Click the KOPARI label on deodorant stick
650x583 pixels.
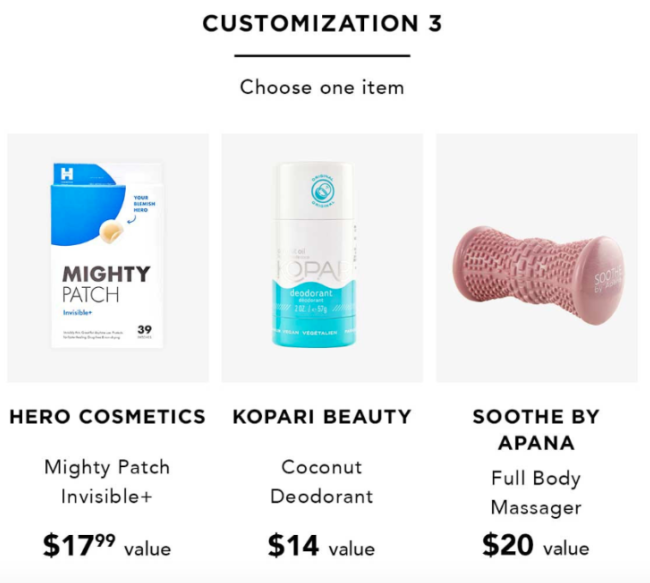pos(314,270)
